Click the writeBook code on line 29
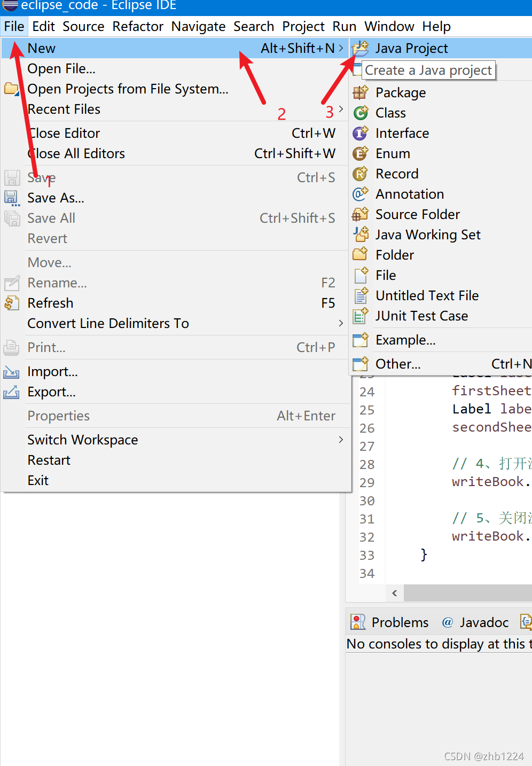This screenshot has height=766, width=532. [491, 482]
